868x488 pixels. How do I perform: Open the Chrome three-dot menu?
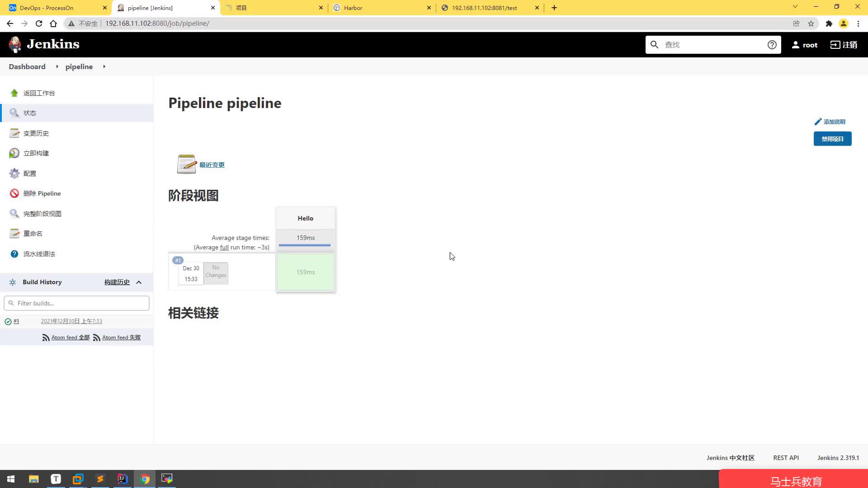tap(859, 23)
